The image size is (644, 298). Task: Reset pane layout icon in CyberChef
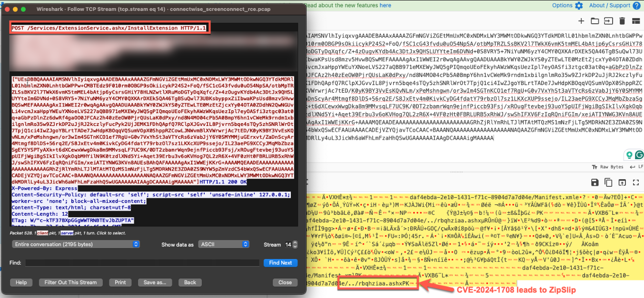coord(636,21)
